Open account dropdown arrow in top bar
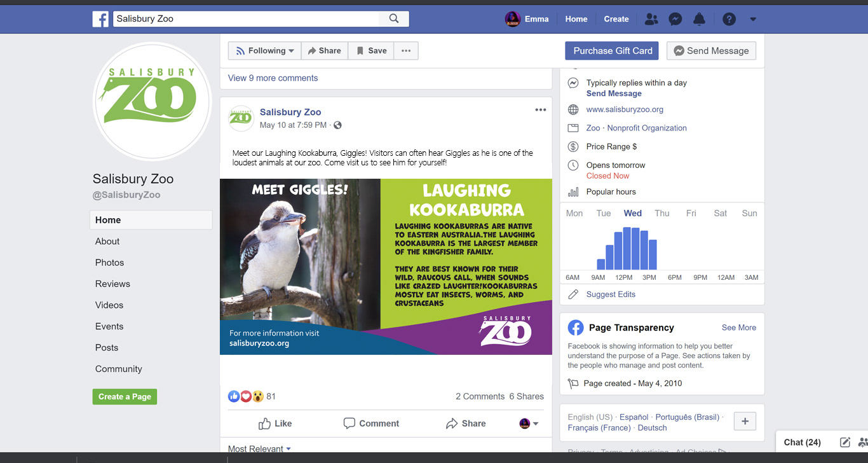The width and height of the screenshot is (868, 463). coord(753,19)
